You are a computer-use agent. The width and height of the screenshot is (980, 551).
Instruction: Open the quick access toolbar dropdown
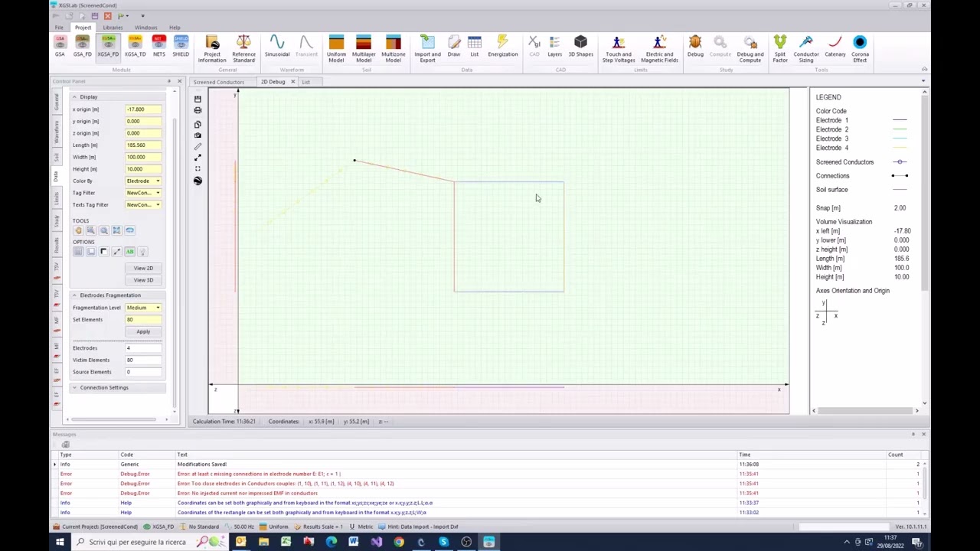click(142, 16)
